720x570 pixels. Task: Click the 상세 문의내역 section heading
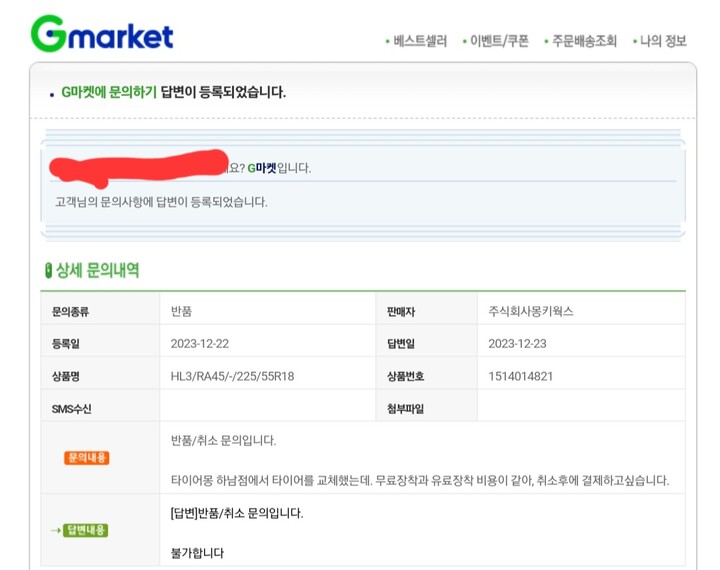[97, 270]
